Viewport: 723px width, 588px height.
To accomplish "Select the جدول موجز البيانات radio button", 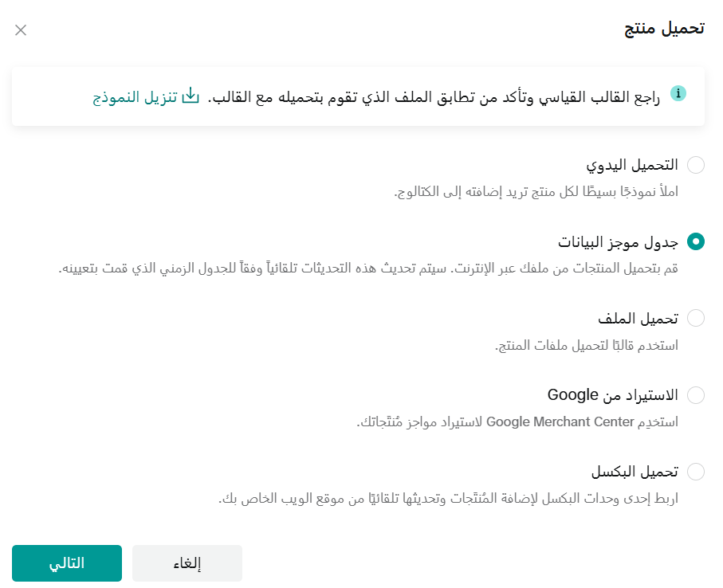I will click(x=696, y=241).
